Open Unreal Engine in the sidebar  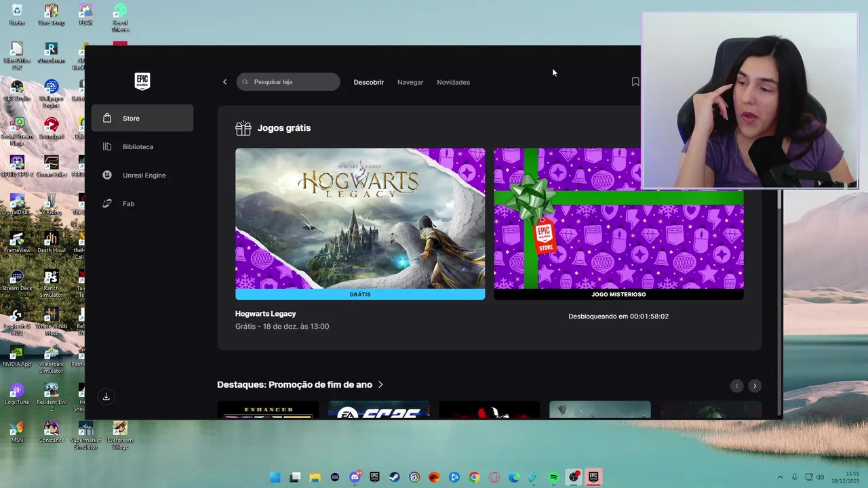click(142, 175)
